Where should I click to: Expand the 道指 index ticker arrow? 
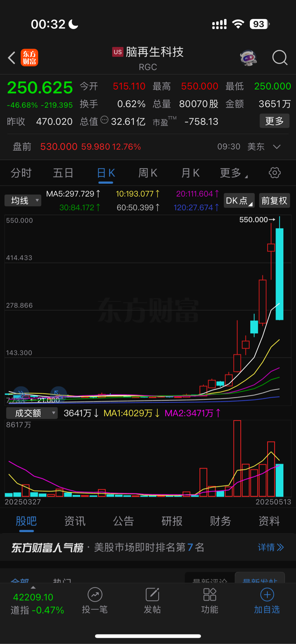[x=33, y=587]
